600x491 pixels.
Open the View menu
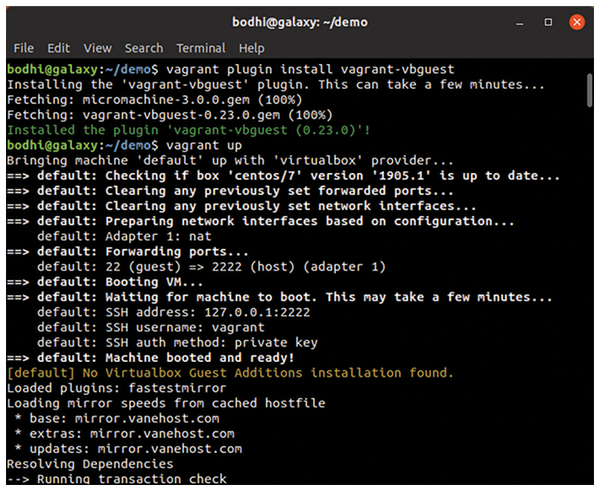click(x=98, y=48)
